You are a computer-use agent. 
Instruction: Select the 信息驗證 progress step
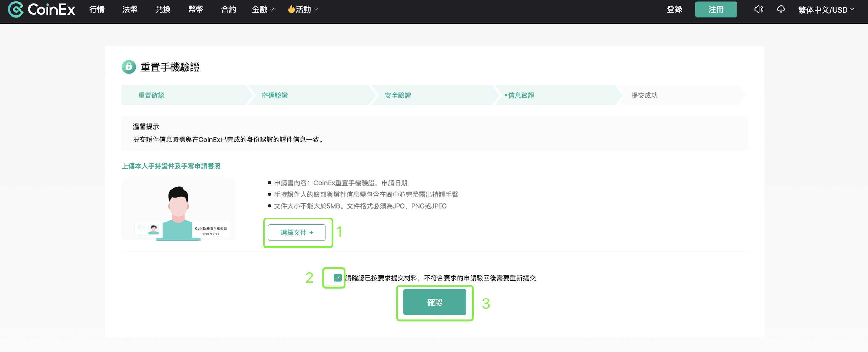tap(521, 95)
